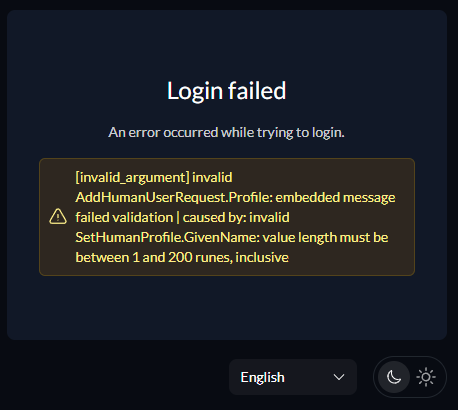Click the "between 1 and 200 runes, inclusive" line
The height and width of the screenshot is (410, 458).
tap(182, 257)
